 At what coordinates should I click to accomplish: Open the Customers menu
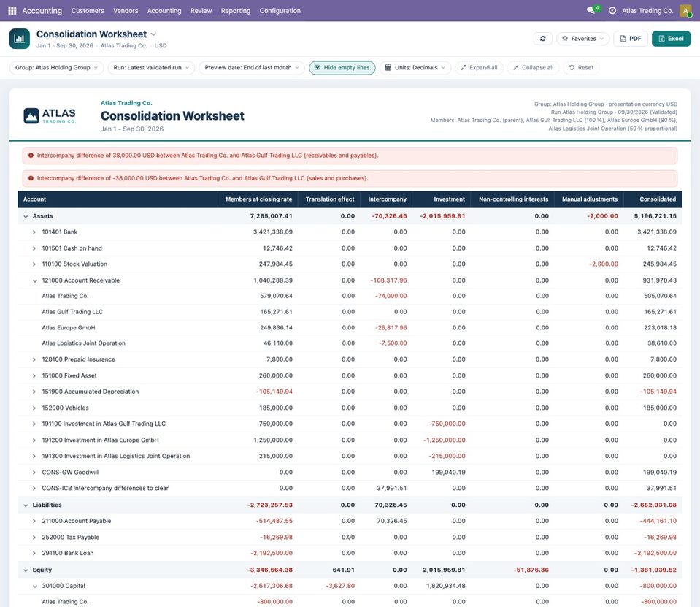tap(88, 11)
